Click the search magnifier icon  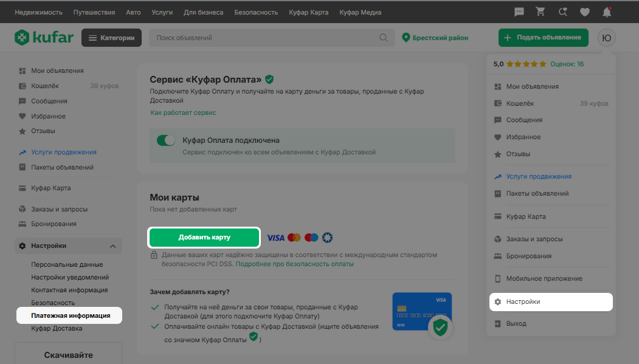pos(384,38)
